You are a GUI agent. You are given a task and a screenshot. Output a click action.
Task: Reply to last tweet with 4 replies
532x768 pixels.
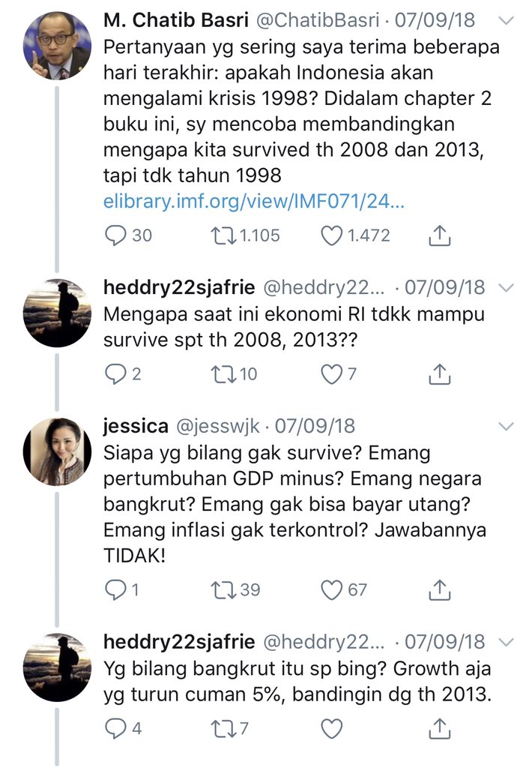116,729
